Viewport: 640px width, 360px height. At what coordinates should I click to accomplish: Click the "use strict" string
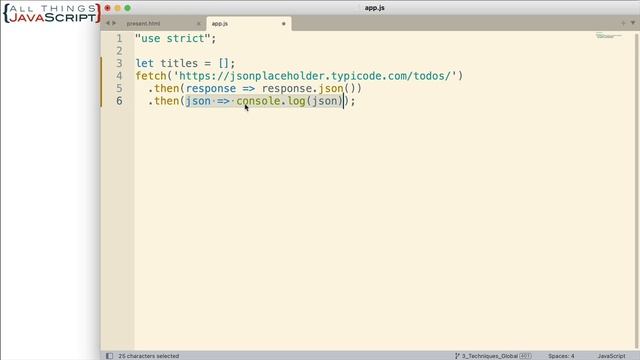click(x=173, y=38)
